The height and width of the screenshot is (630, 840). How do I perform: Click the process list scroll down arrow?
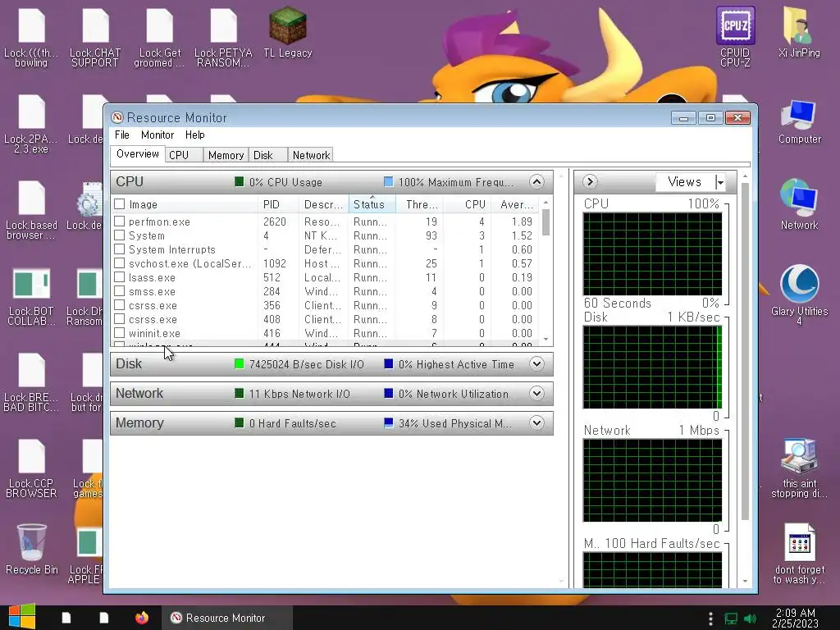click(546, 339)
